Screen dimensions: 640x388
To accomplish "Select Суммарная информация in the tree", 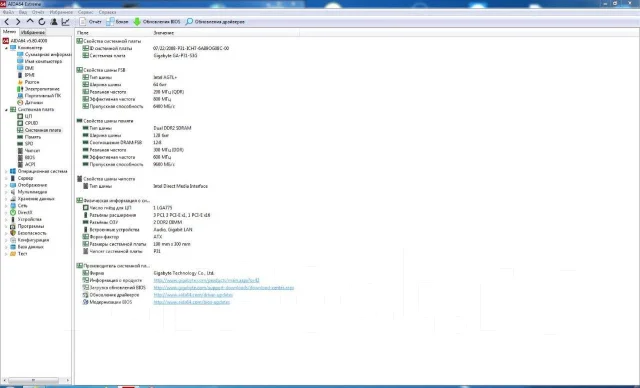I will (x=48, y=54).
